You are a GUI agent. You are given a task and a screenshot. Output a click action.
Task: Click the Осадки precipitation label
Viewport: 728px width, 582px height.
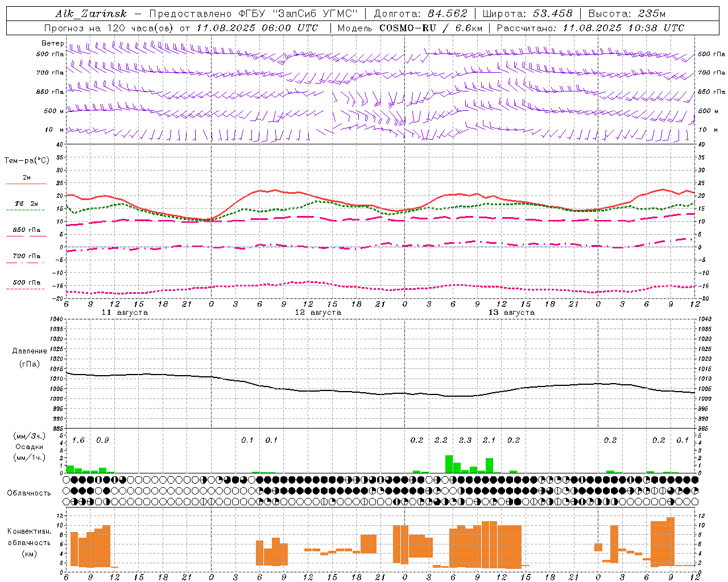click(29, 447)
